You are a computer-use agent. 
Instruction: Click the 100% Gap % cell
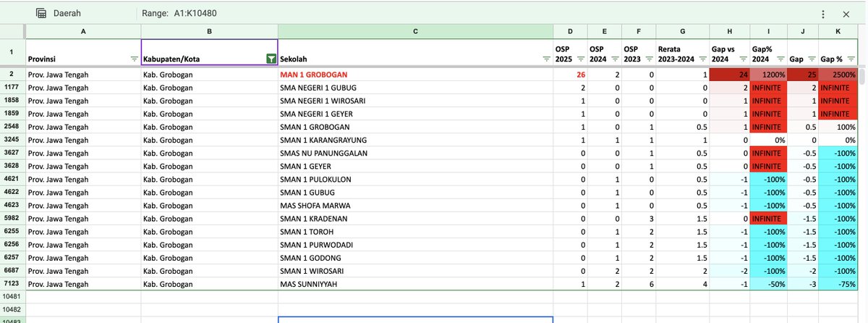point(838,126)
